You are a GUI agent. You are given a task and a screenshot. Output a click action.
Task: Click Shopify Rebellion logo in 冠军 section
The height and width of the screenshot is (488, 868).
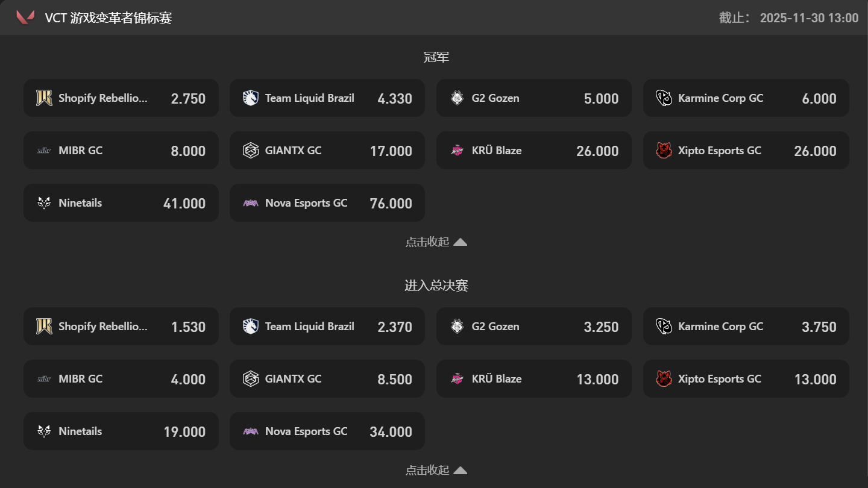coord(44,98)
